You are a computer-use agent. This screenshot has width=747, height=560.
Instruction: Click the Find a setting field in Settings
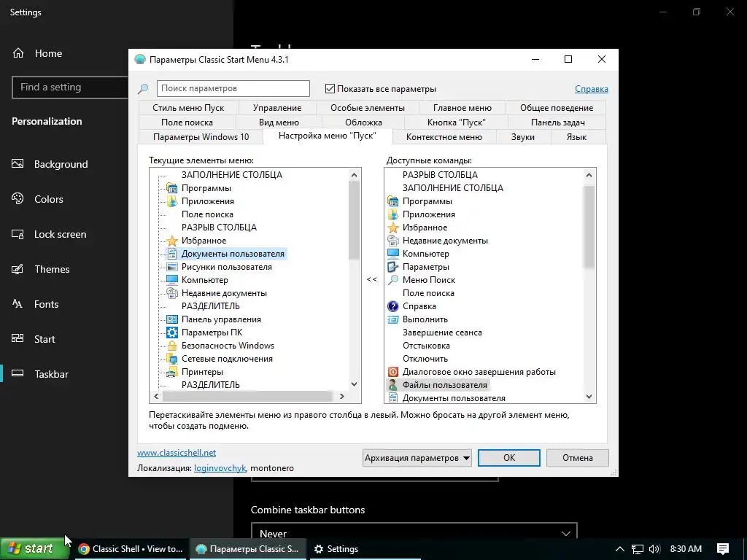coord(69,87)
